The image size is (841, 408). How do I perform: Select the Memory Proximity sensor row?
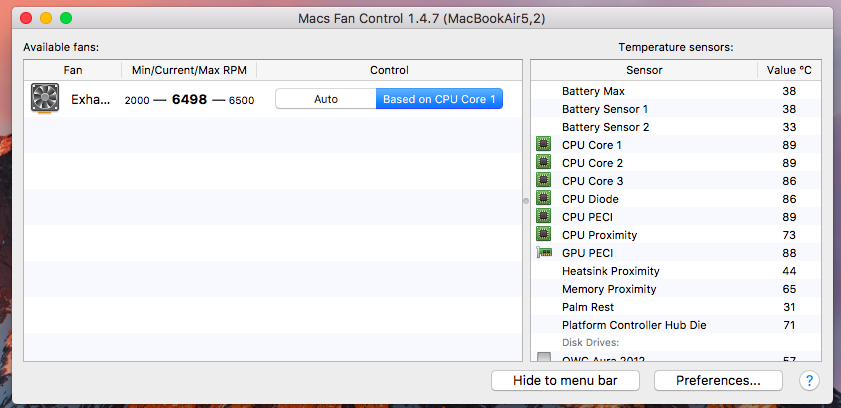click(676, 289)
